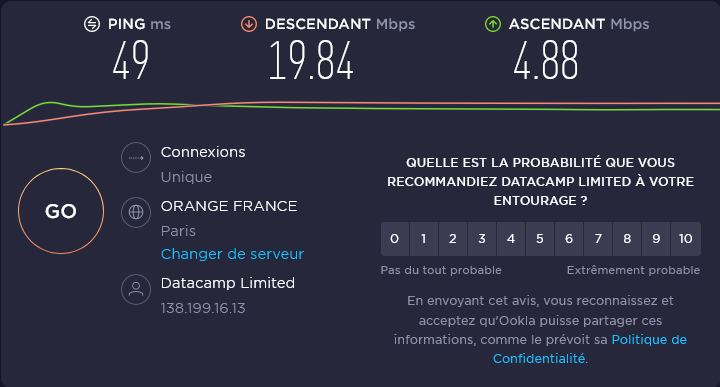720x387 pixels.
Task: Click the ping icon next to PING ms
Action: [92, 24]
